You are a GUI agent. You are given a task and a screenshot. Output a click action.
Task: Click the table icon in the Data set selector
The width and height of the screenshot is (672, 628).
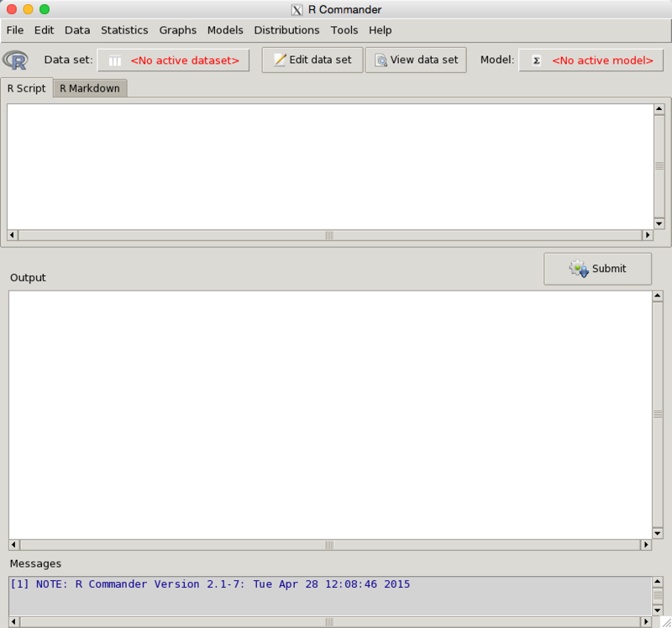[114, 60]
